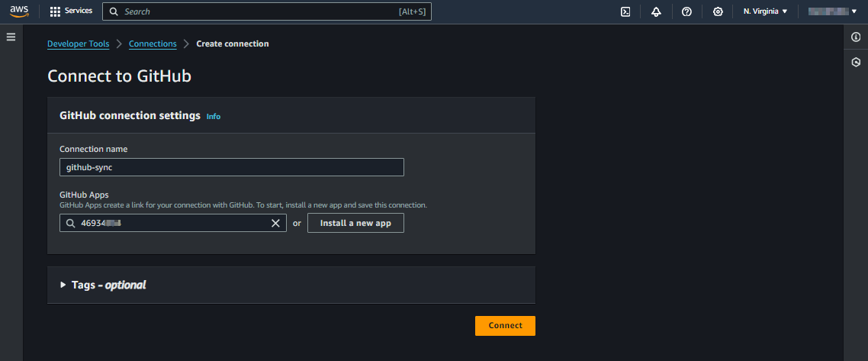868x361 pixels.
Task: Focus the top Search bar
Action: point(267,11)
